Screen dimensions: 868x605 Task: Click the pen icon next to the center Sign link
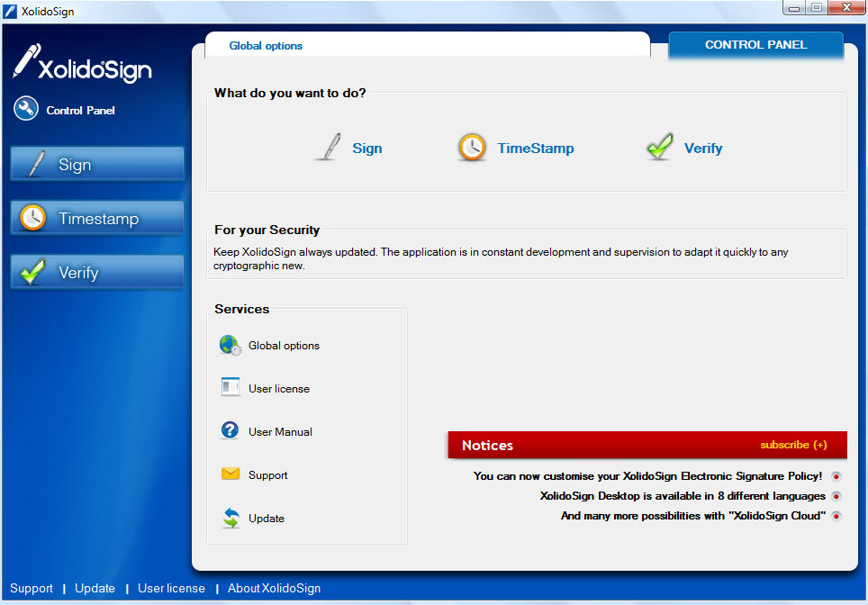pyautogui.click(x=330, y=148)
